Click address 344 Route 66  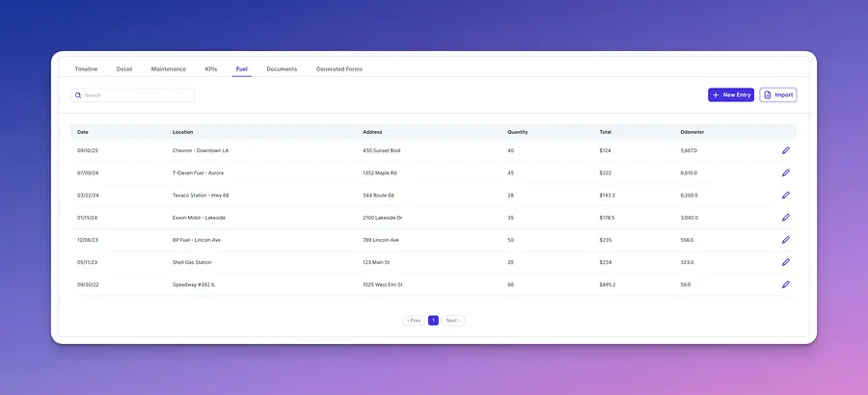pyautogui.click(x=378, y=196)
